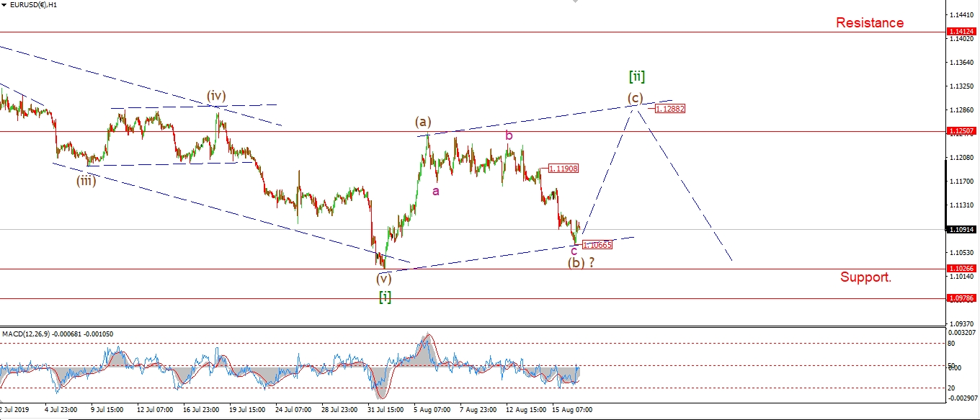Select the red Support. label
The height and width of the screenshot is (420, 980).
pyautogui.click(x=865, y=277)
